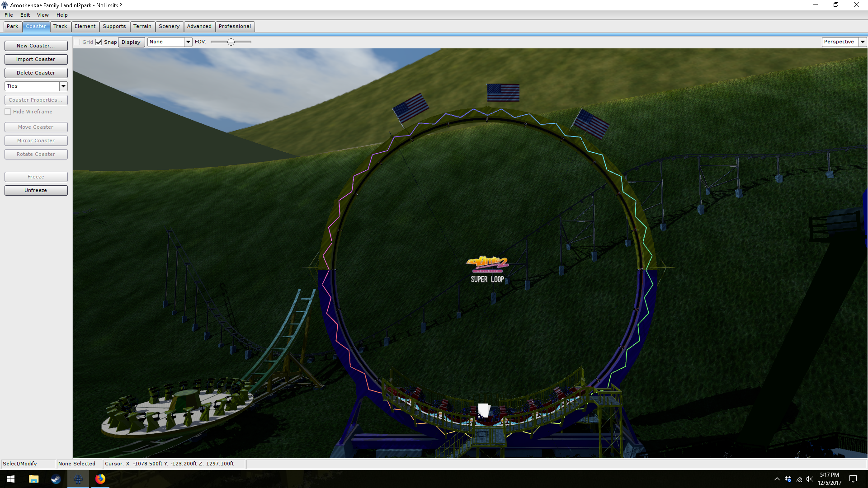Image resolution: width=868 pixels, height=488 pixels.
Task: Expand the Ties coaster dropdown
Action: click(63, 86)
